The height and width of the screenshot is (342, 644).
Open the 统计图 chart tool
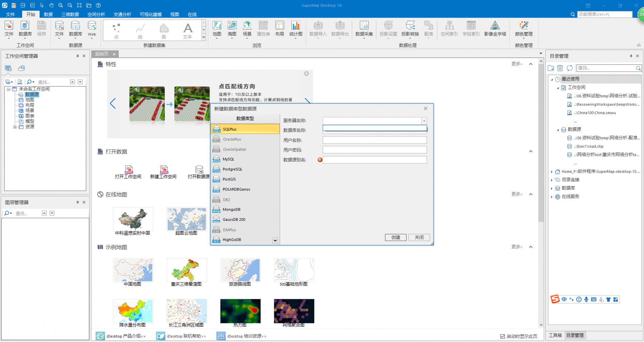pyautogui.click(x=296, y=29)
